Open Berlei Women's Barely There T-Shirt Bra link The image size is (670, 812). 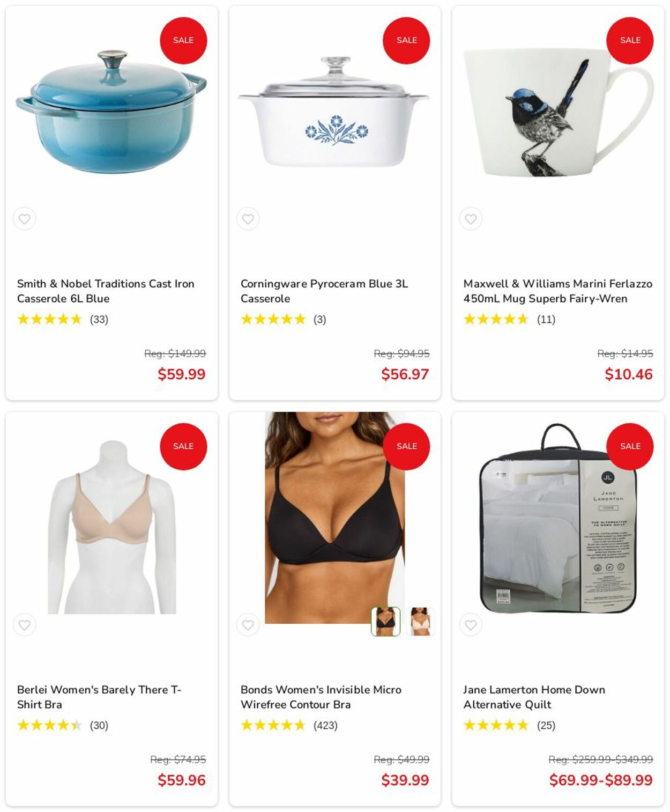point(99,697)
